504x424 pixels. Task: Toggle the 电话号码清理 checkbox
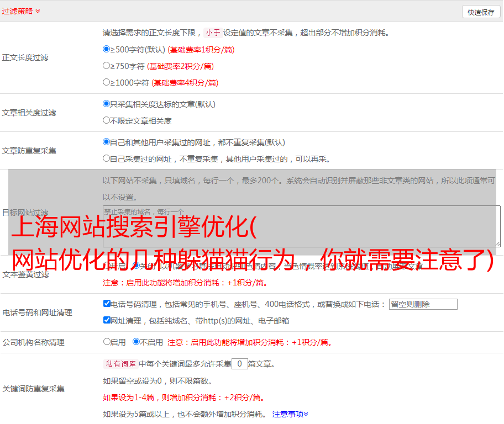(107, 304)
